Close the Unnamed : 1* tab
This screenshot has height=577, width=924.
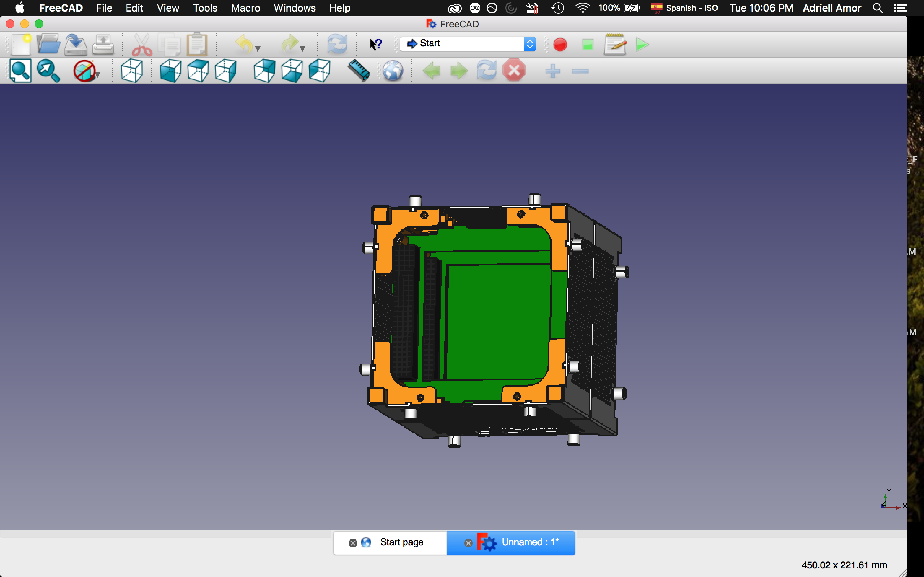tap(468, 543)
